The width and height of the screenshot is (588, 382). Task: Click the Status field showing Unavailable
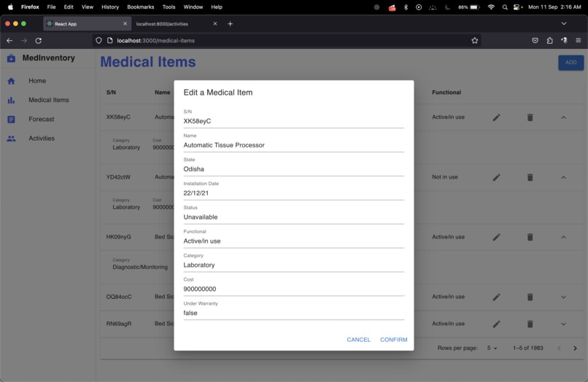click(293, 217)
